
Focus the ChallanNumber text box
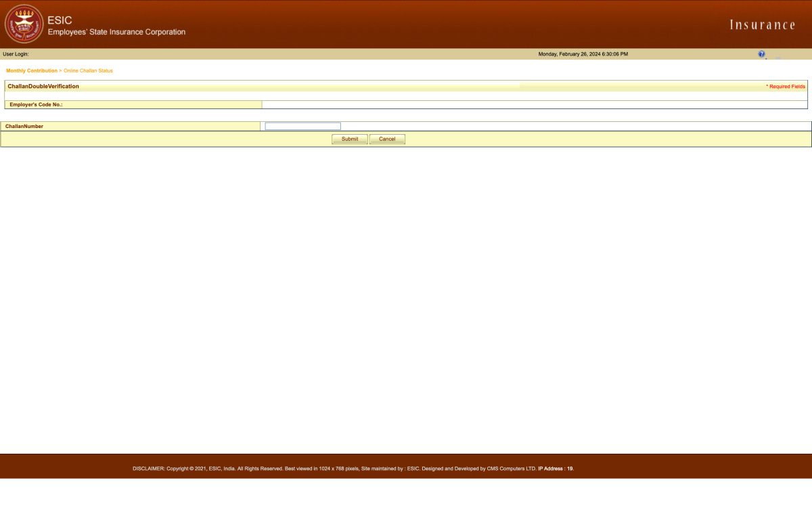click(x=302, y=126)
